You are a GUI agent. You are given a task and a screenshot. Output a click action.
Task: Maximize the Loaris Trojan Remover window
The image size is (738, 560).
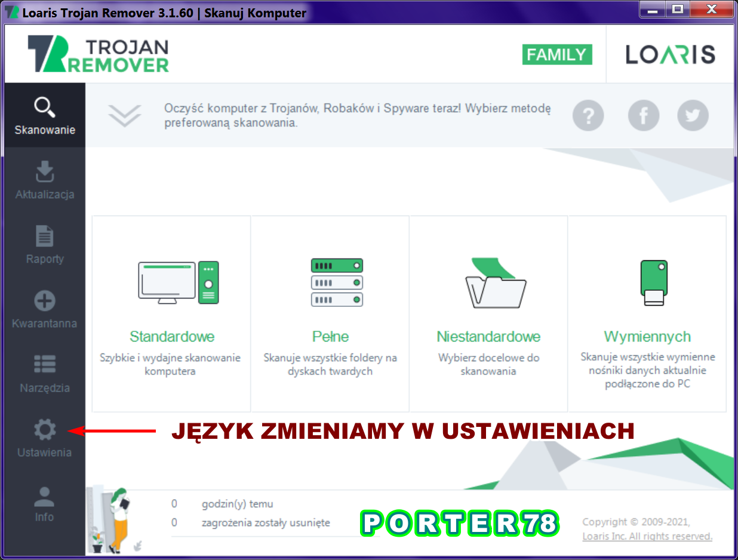678,10
